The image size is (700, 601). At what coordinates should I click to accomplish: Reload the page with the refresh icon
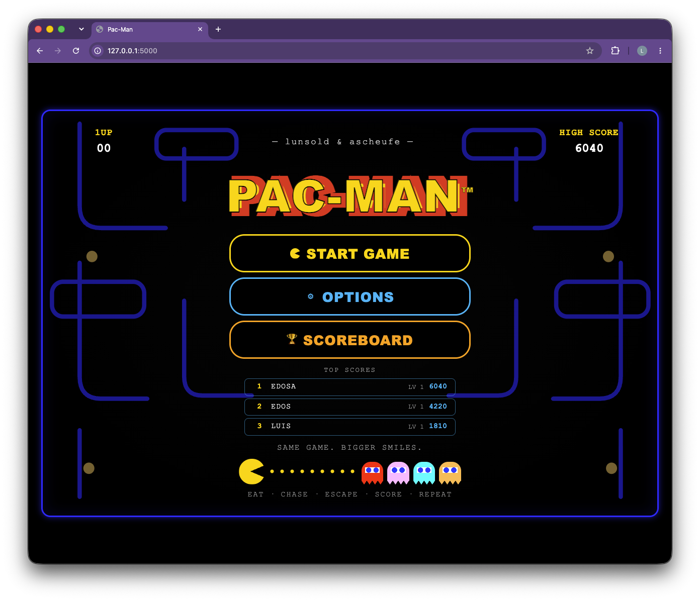point(76,51)
